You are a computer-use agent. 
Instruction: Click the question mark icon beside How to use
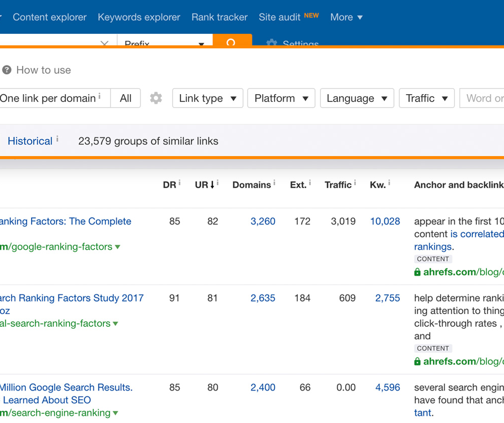click(7, 70)
